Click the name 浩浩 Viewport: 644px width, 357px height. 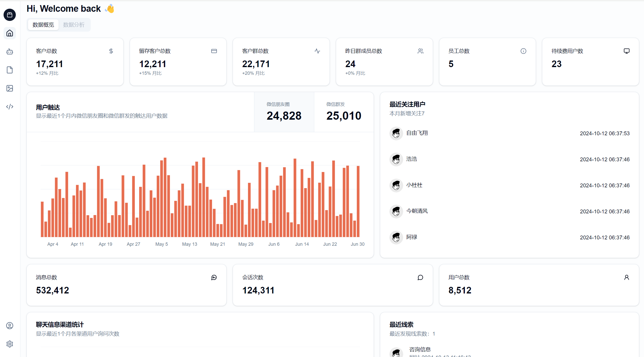coord(412,159)
